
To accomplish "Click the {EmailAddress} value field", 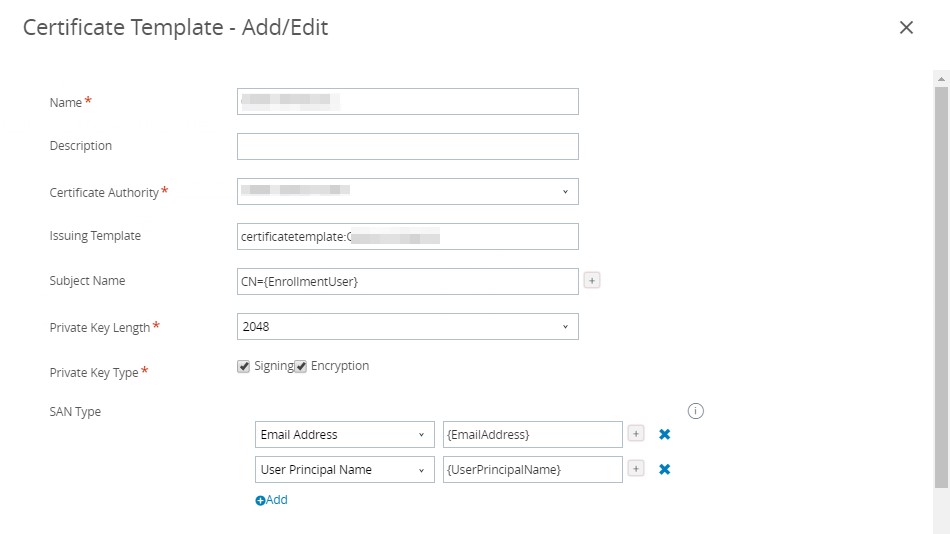I will 532,434.
